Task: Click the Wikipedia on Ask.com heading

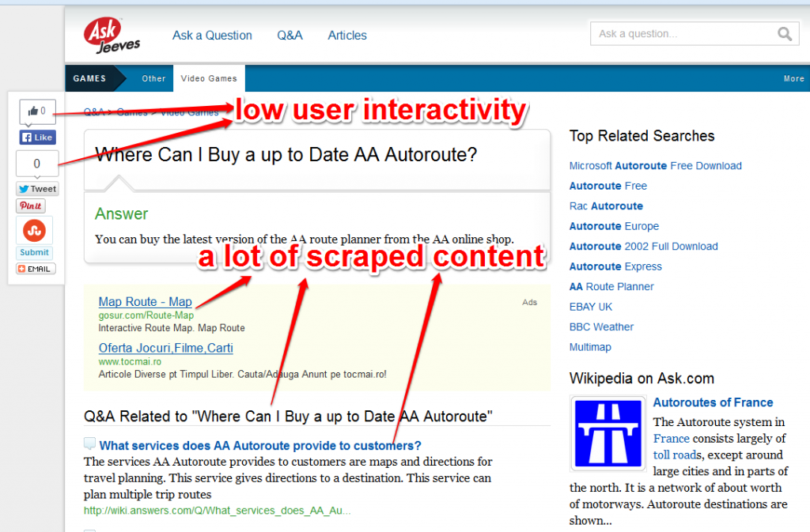Action: click(642, 378)
